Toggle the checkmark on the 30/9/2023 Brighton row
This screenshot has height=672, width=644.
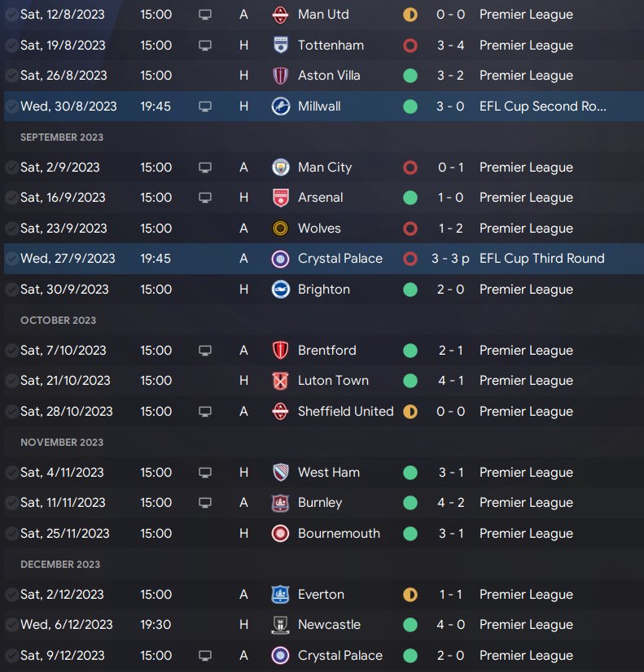(11, 290)
